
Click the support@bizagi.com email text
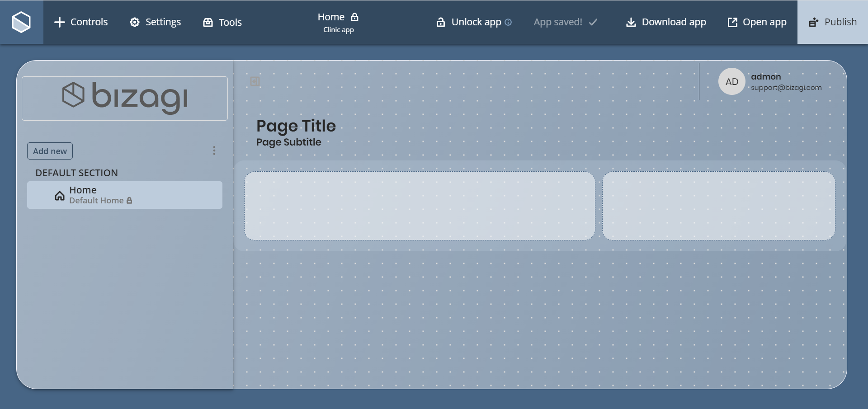pos(786,88)
